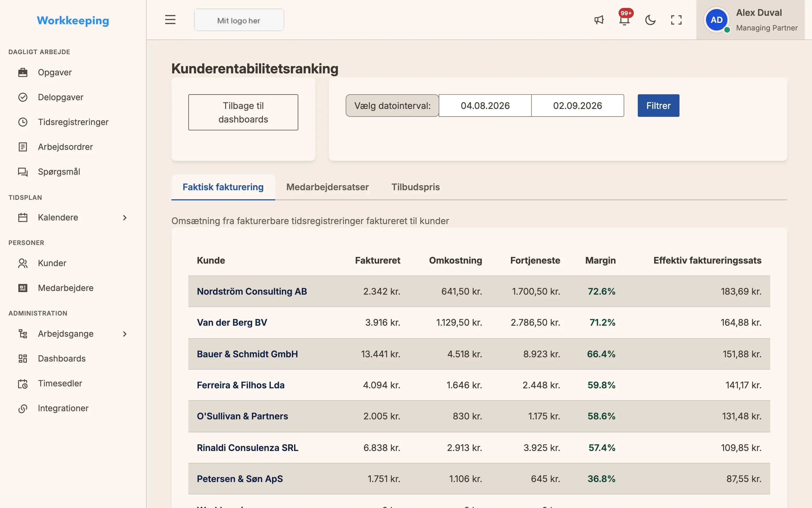The width and height of the screenshot is (812, 508).
Task: Open customer O'Sullivan & Partners
Action: tap(242, 416)
